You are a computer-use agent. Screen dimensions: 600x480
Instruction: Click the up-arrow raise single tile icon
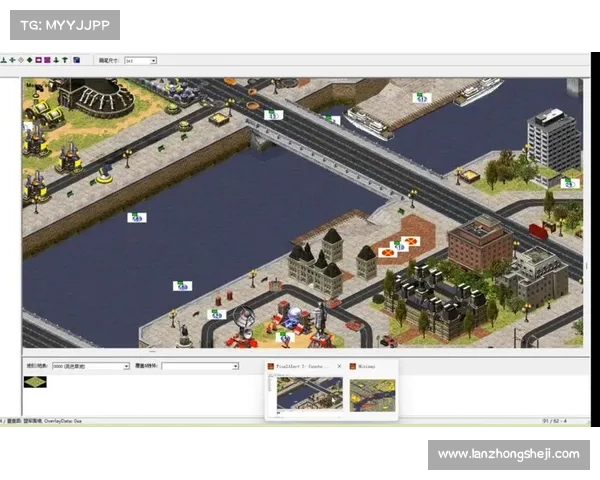tap(65, 60)
